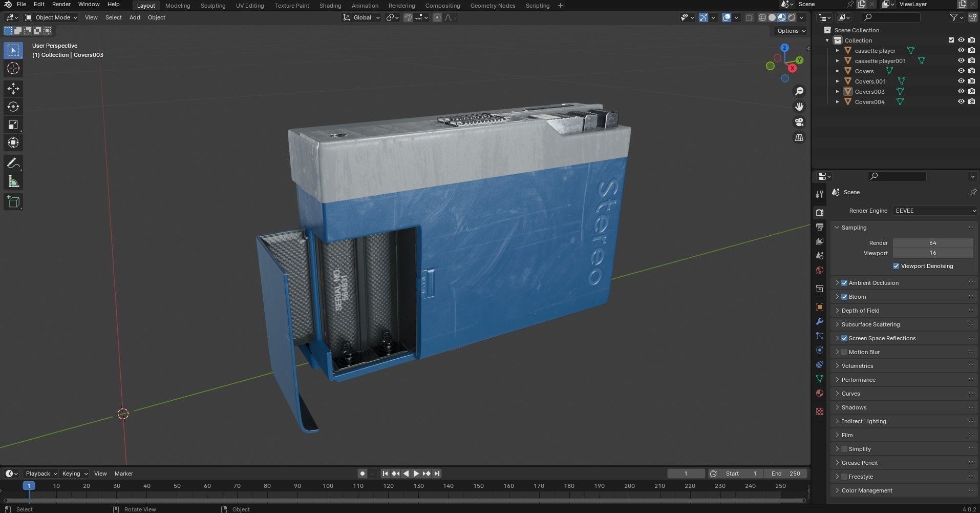Select the Add Cube tool
Viewport: 980px width, 513px height.
tap(13, 202)
